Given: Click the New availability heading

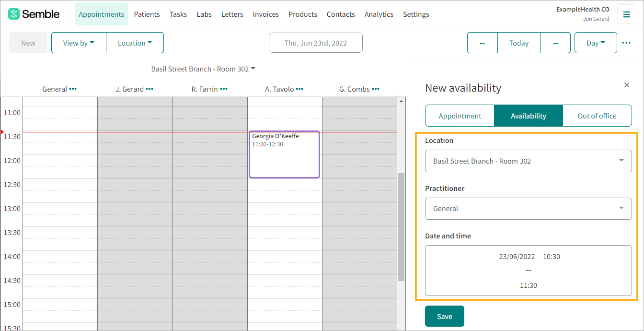Looking at the screenshot, I should click(x=463, y=88).
